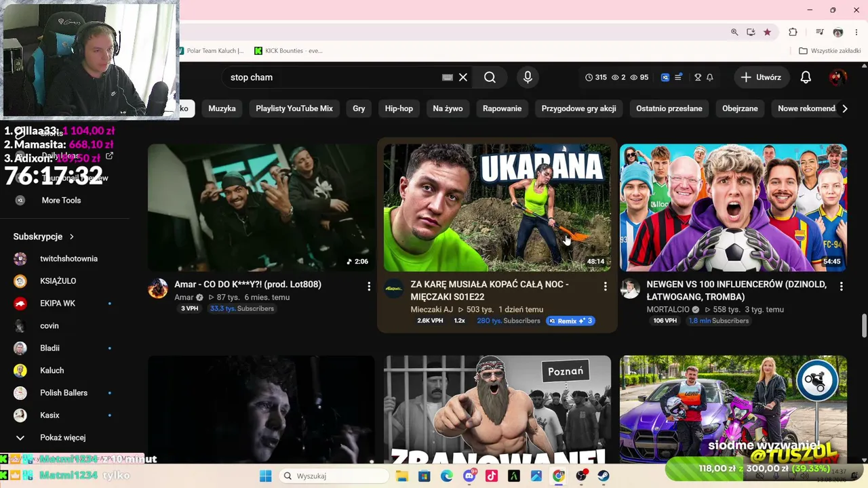The height and width of the screenshot is (488, 868).
Task: Open Discord from the taskbar
Action: [469, 476]
